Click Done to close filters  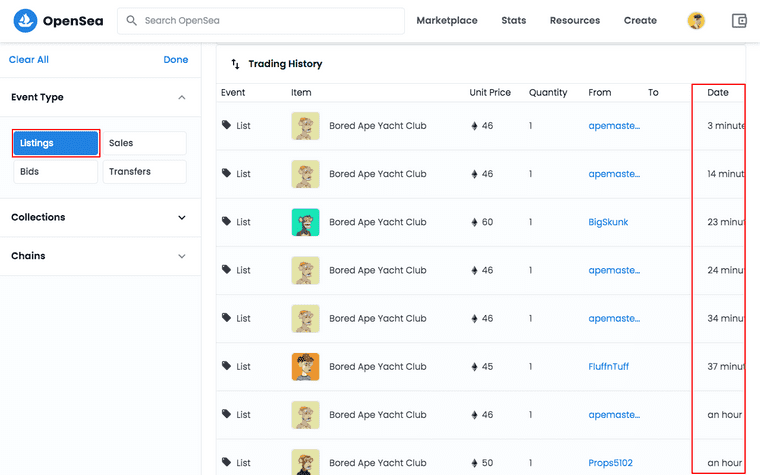pyautogui.click(x=175, y=60)
